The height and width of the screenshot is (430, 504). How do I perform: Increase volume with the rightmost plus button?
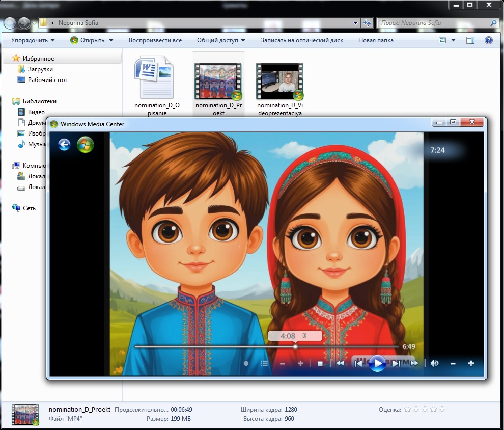[x=471, y=363]
